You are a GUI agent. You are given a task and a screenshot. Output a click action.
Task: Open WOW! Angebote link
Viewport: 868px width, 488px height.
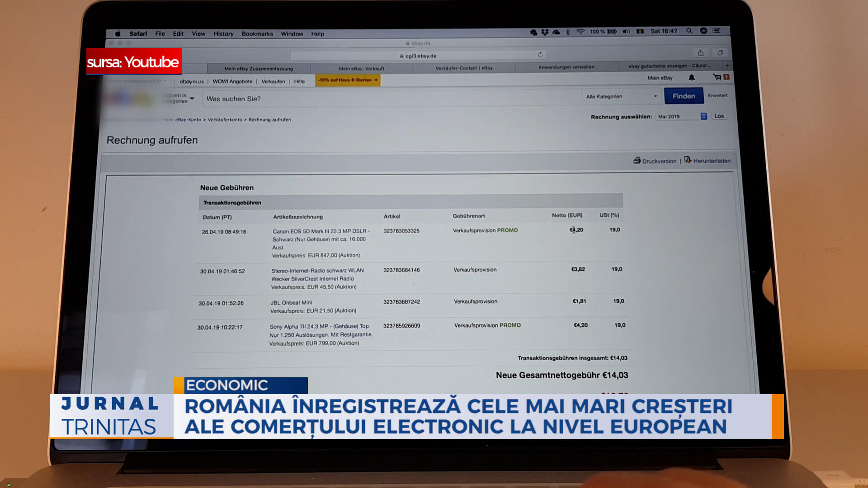tap(232, 81)
